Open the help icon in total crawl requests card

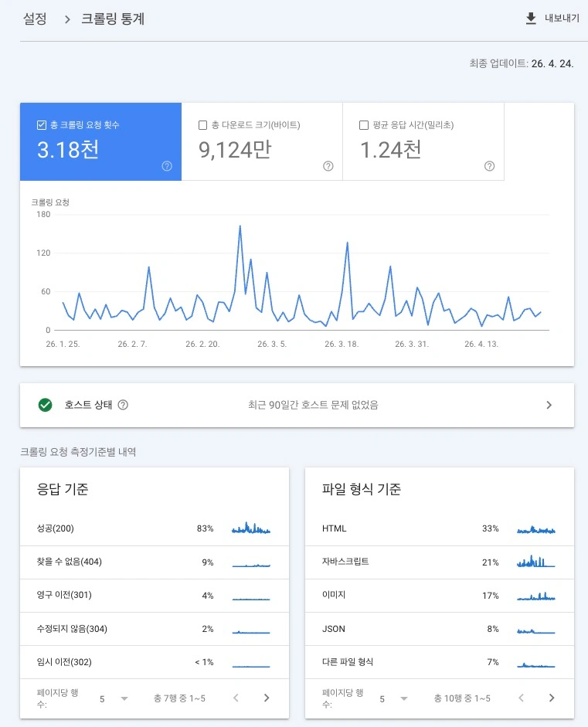coord(167,166)
